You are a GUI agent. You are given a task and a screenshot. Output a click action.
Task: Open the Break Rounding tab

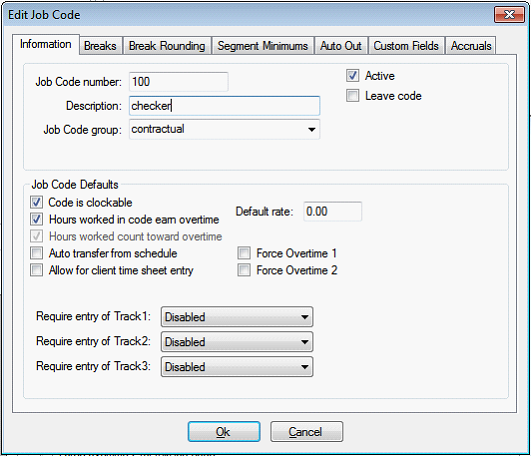(x=167, y=46)
